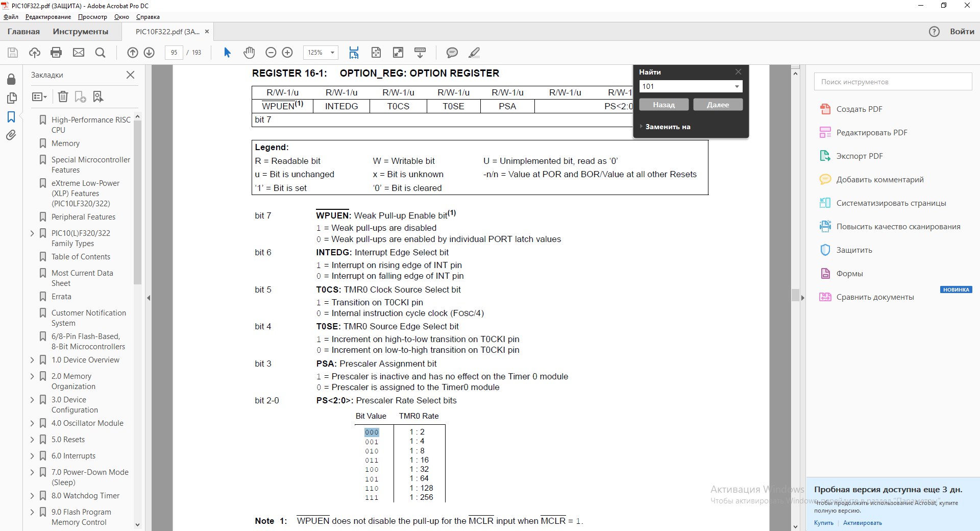Open the bookmarks panel icon

tap(11, 117)
